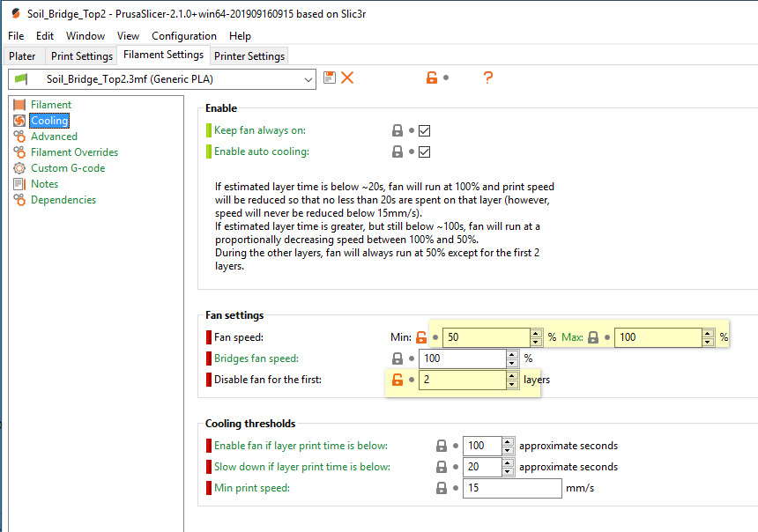Click the reset dot beside Disable fan layers
The image size is (758, 532).
[x=412, y=380]
